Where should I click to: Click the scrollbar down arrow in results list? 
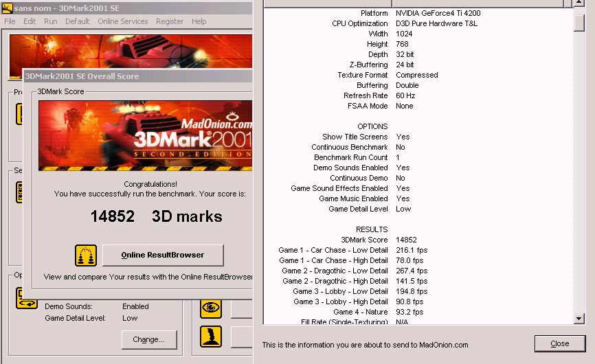point(580,318)
